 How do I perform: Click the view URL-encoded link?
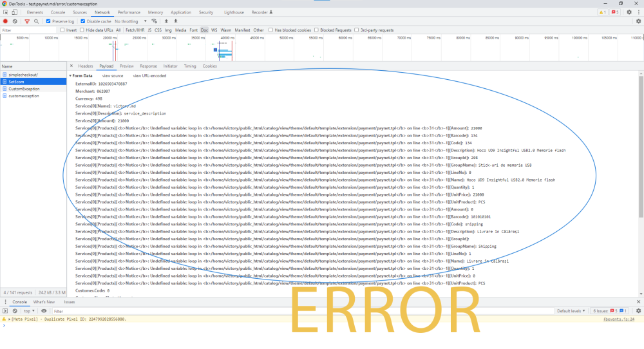pos(149,76)
